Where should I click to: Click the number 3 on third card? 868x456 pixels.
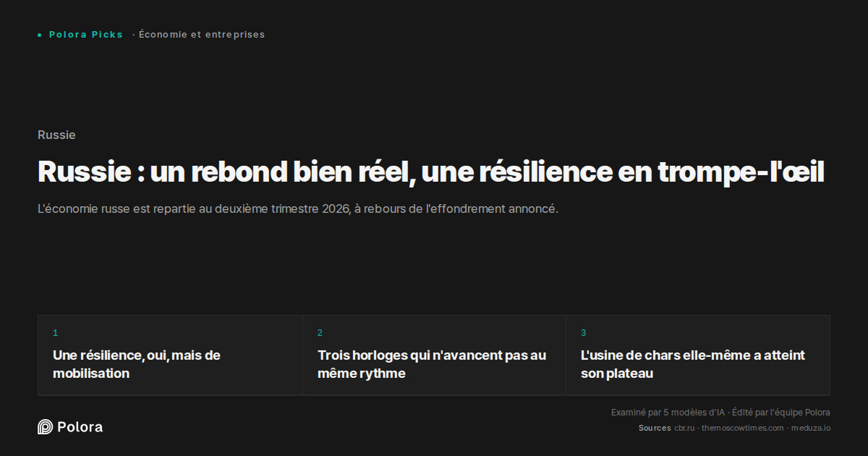point(584,333)
